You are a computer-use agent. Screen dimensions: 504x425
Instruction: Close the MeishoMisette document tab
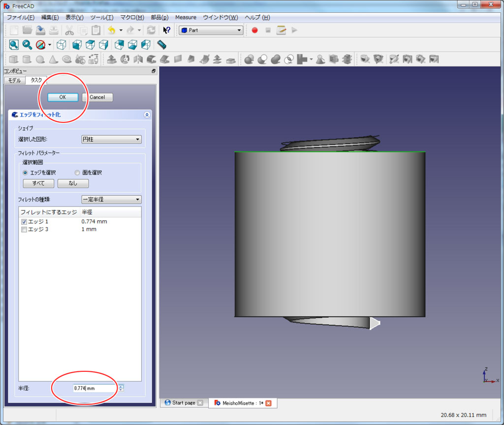click(268, 403)
